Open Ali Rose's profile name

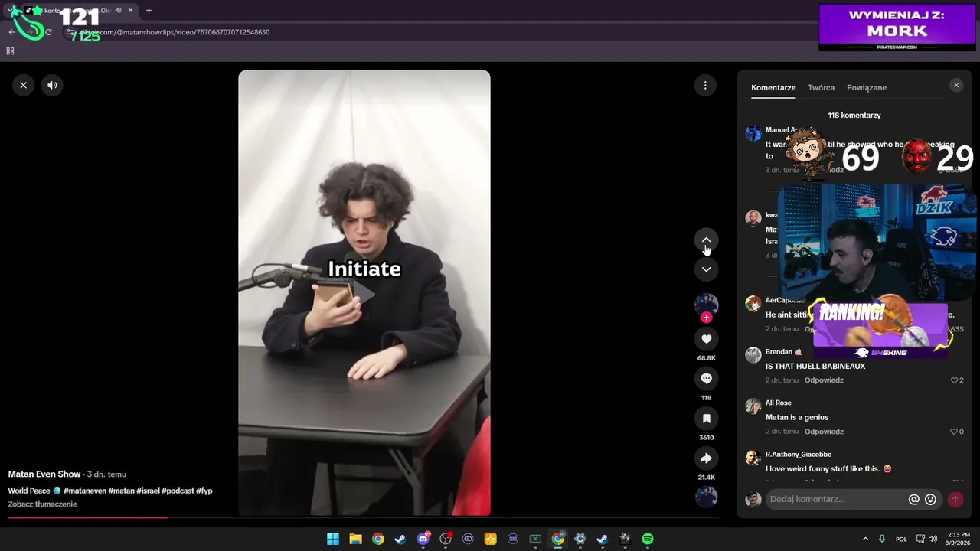coord(779,403)
